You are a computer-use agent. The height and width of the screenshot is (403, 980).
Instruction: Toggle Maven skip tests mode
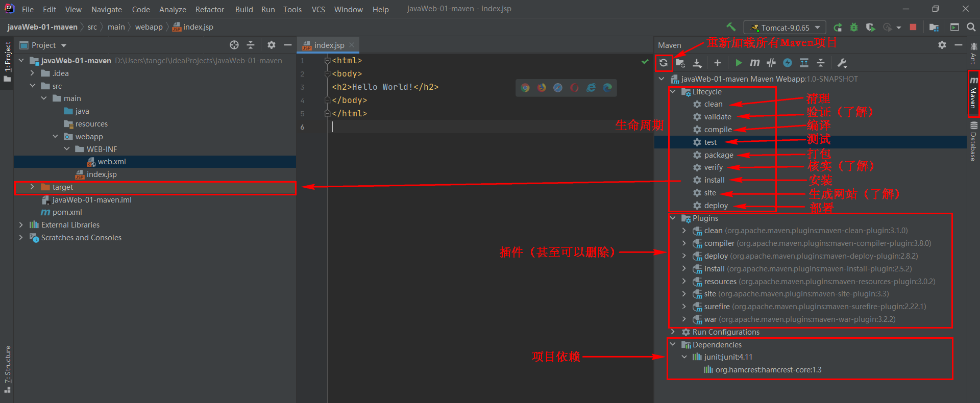pos(788,63)
